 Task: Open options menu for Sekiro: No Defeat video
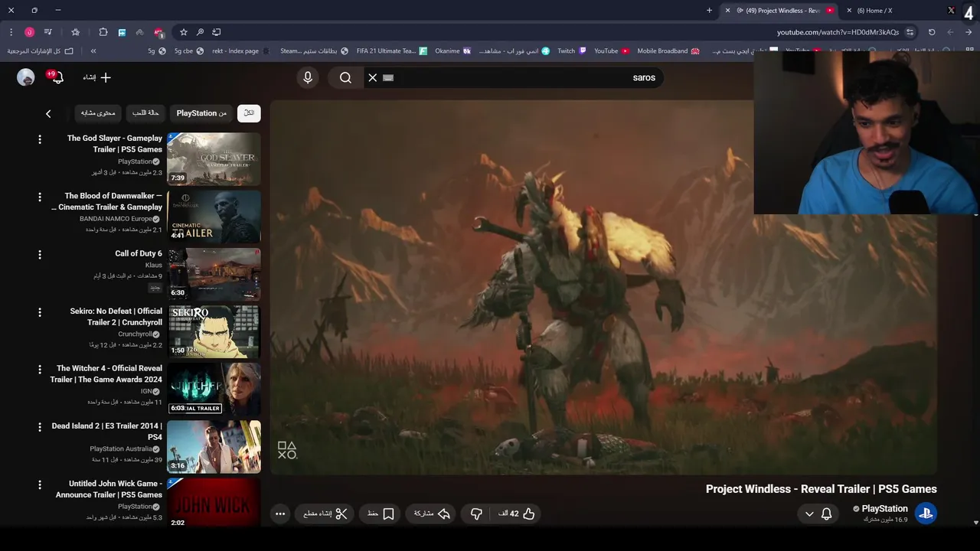(40, 311)
